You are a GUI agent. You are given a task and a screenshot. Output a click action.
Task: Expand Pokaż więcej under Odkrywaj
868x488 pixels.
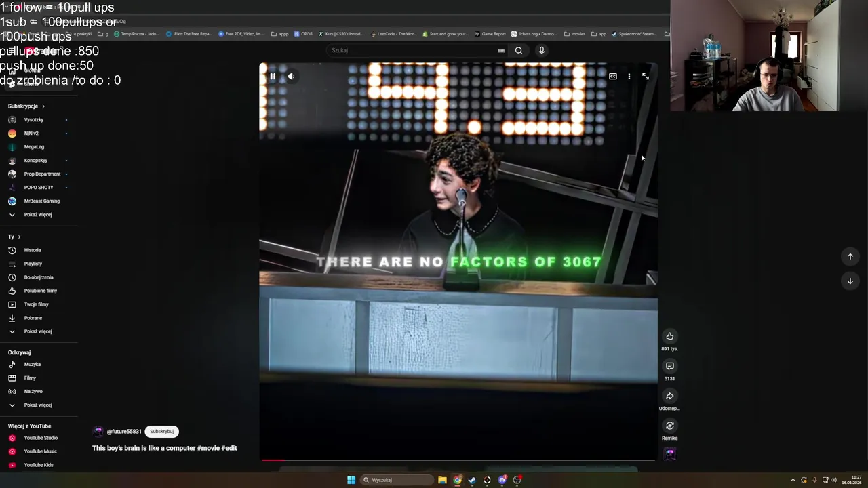(38, 405)
